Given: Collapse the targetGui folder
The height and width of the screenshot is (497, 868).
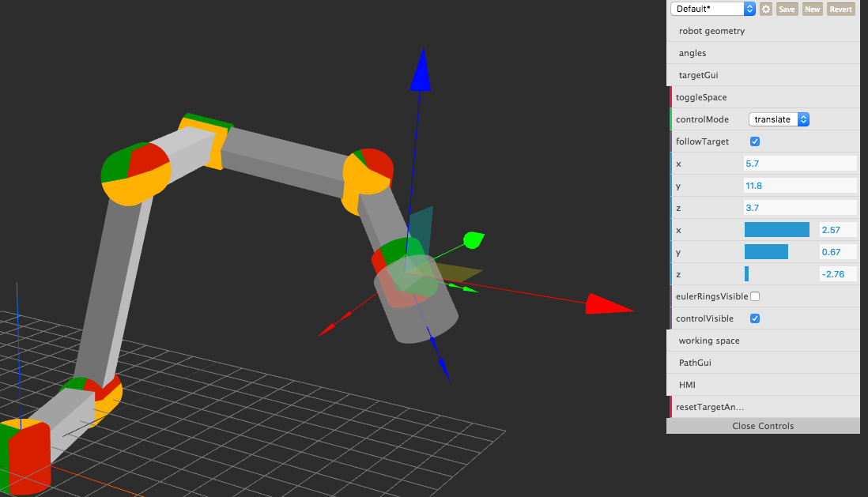Looking at the screenshot, I should coord(763,75).
